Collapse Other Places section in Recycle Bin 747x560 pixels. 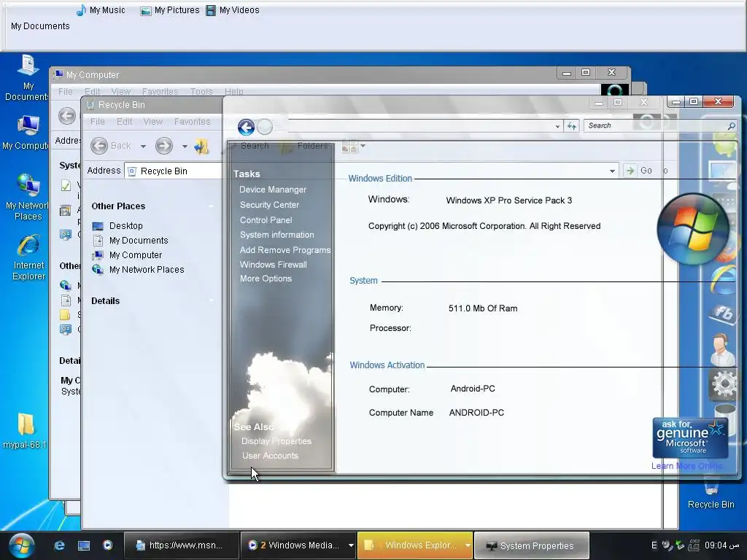point(211,206)
